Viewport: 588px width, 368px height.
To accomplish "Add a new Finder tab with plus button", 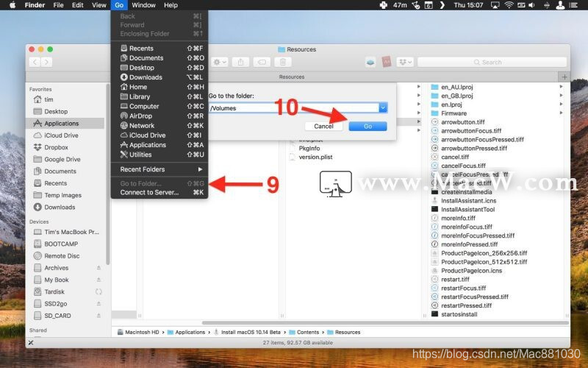I will (564, 77).
